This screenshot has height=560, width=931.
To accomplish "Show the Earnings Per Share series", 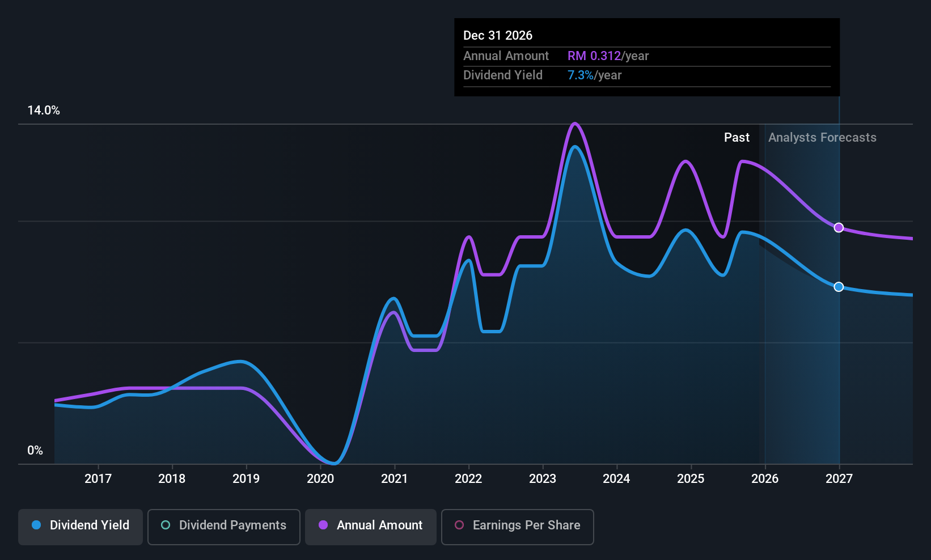I will pos(517,526).
